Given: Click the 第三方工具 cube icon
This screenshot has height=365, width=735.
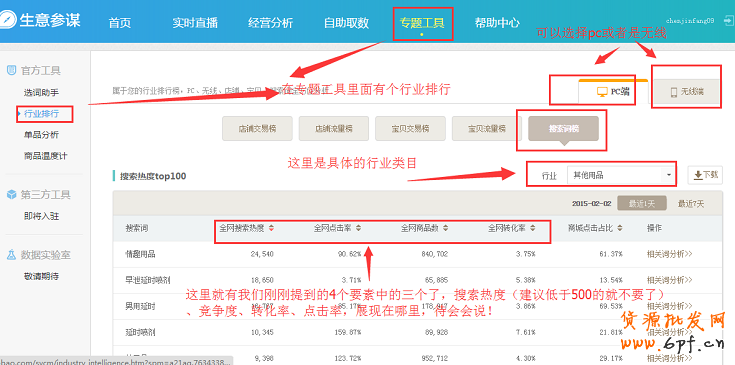Looking at the screenshot, I should [x=11, y=194].
